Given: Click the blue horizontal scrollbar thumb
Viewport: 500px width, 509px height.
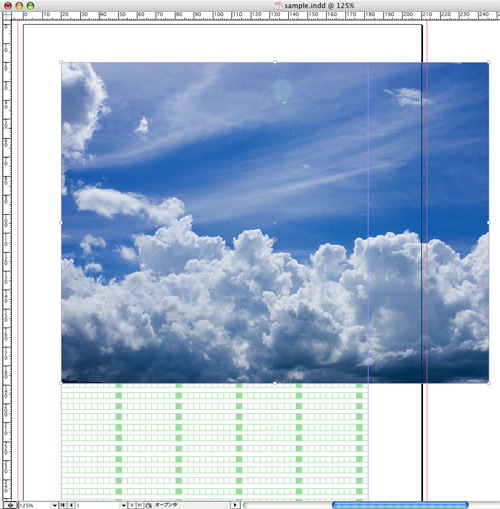Looking at the screenshot, I should (400, 505).
